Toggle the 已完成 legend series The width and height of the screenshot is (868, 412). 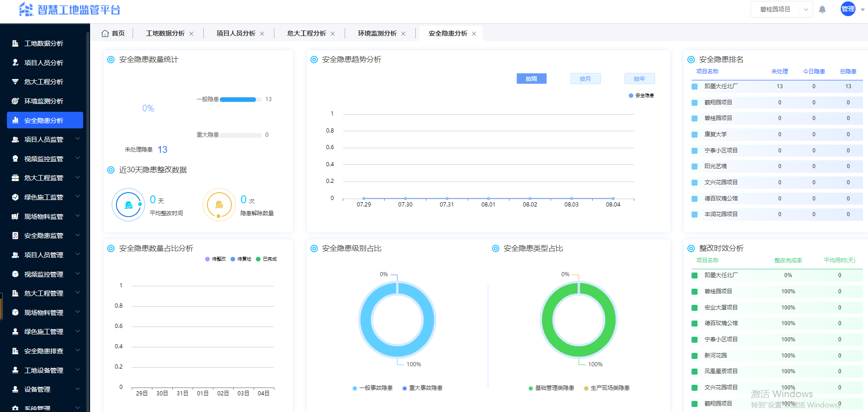tap(266, 259)
